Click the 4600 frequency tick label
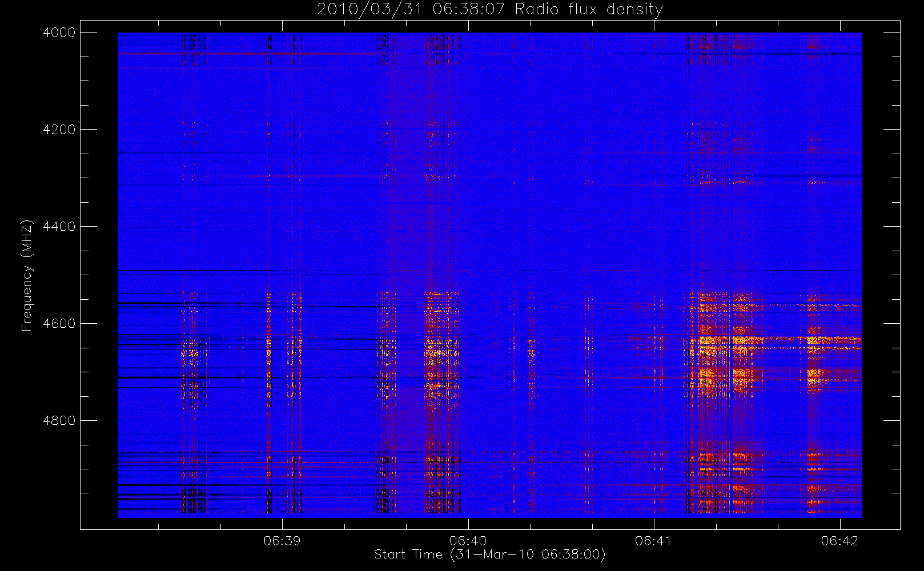The height and width of the screenshot is (571, 924). pos(59,324)
